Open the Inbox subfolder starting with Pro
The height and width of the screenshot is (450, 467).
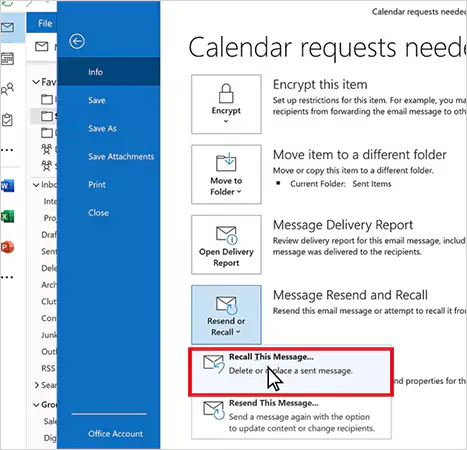[50, 218]
